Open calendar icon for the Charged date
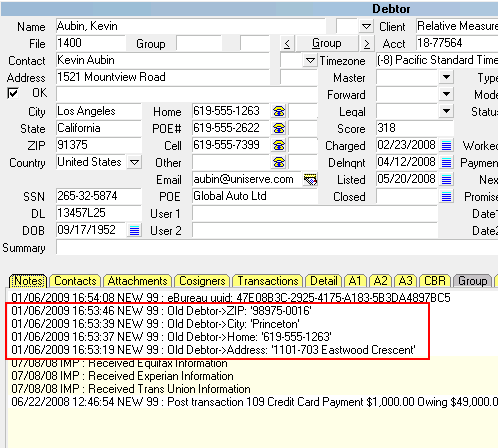498x448 pixels. coord(446,145)
